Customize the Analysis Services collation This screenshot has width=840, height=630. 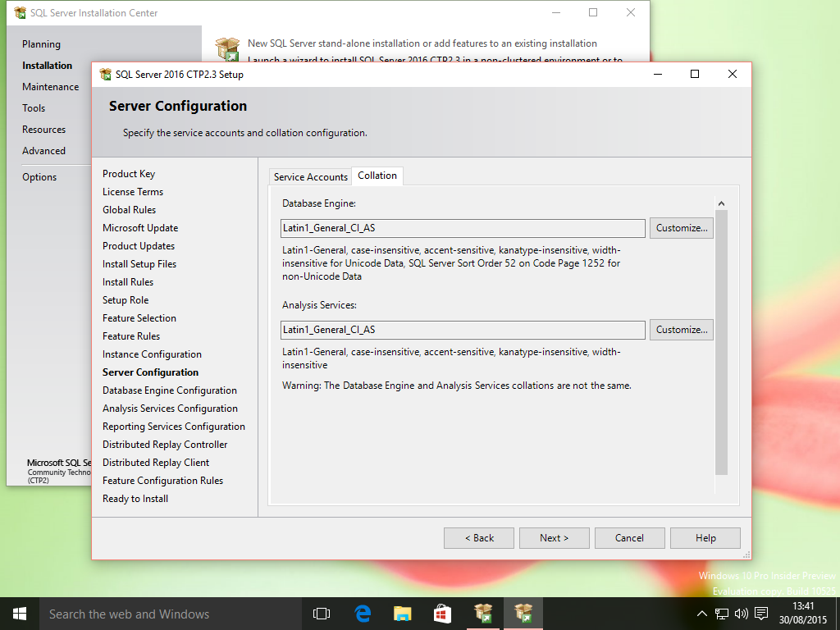681,330
